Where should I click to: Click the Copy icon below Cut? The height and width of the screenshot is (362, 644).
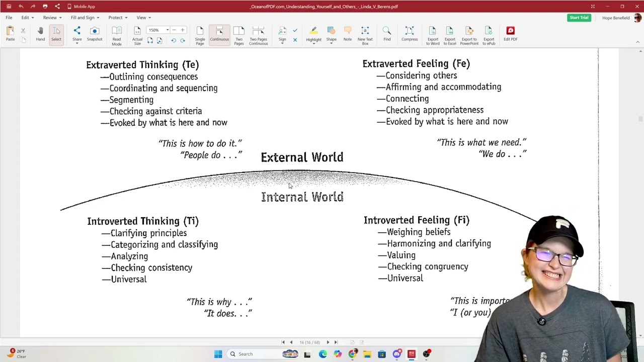pyautogui.click(x=23, y=40)
